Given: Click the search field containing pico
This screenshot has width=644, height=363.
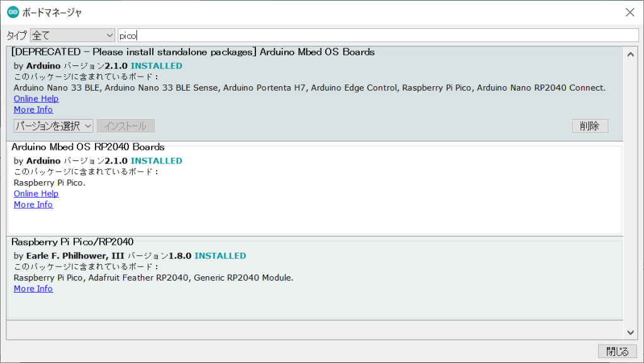Looking at the screenshot, I should coord(377,35).
